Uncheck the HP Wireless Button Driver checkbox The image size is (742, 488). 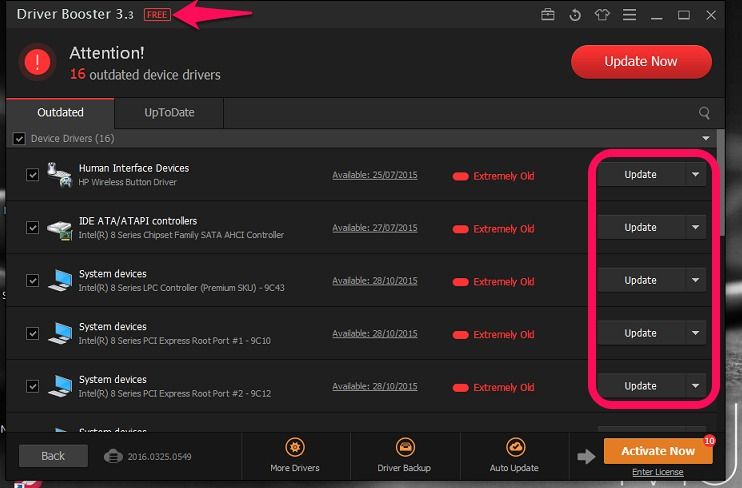pos(32,175)
